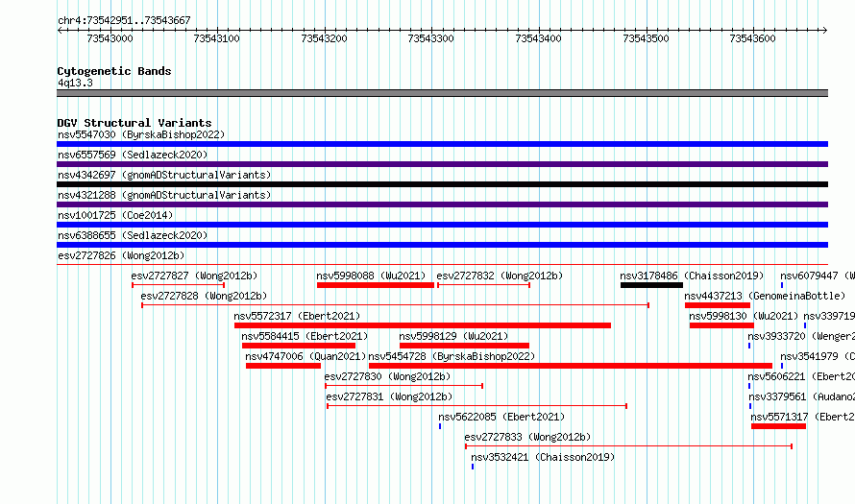Viewport: 855px width, 504px height.
Task: Select the red bar of nsv5584415
Action: coord(299,346)
